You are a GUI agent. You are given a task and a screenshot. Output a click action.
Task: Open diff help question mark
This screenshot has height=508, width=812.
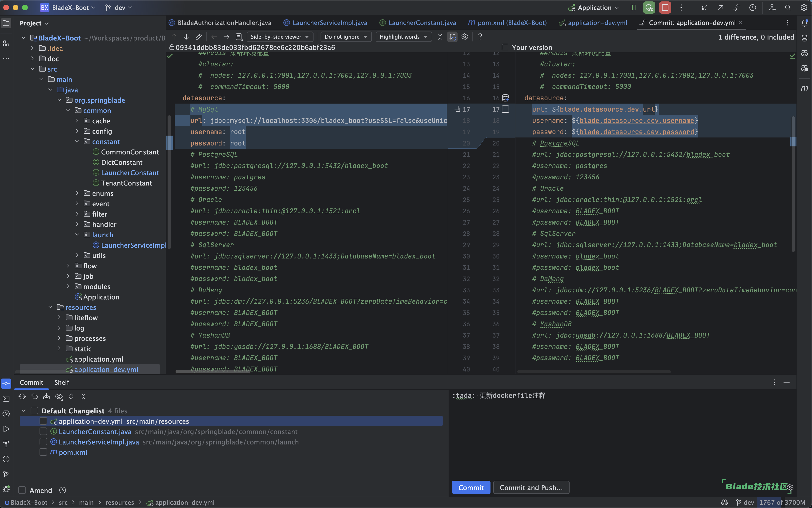tap(480, 37)
